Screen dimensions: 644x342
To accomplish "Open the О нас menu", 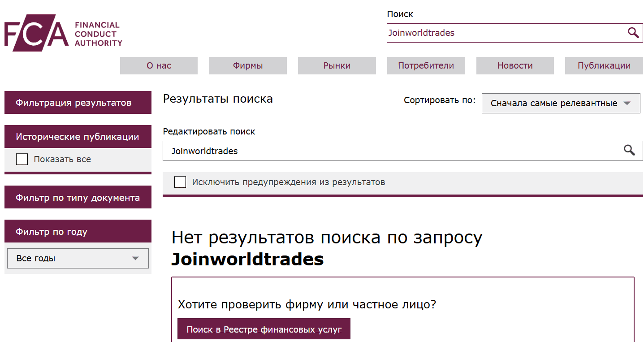I will pos(159,65).
